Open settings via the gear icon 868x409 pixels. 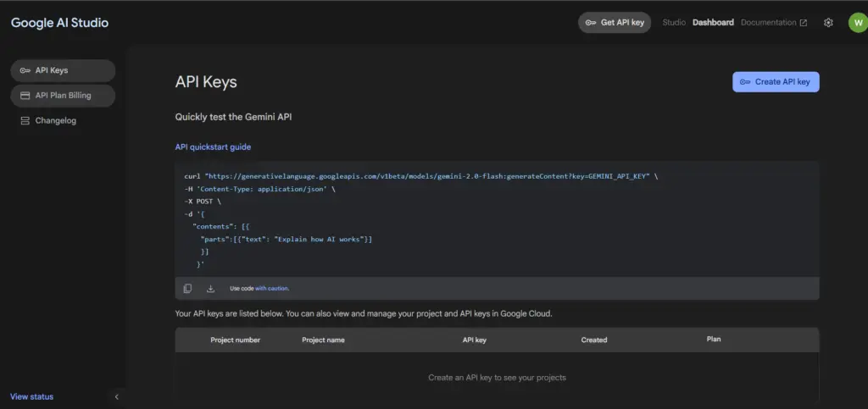(x=828, y=23)
